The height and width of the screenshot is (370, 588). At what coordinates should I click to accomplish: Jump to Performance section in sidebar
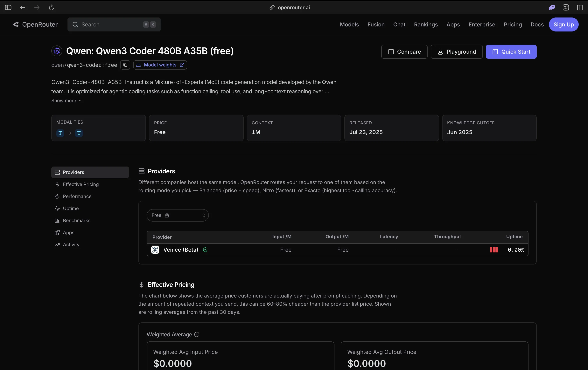click(x=90, y=196)
